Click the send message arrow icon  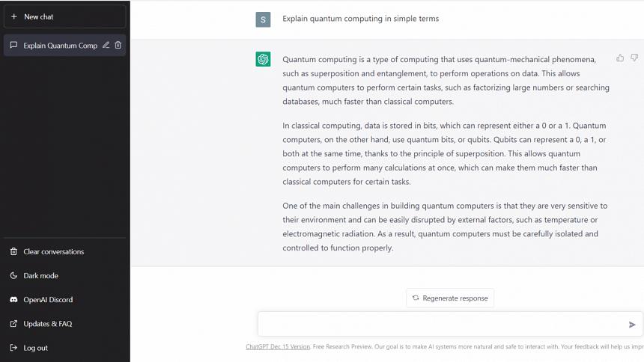click(x=632, y=325)
